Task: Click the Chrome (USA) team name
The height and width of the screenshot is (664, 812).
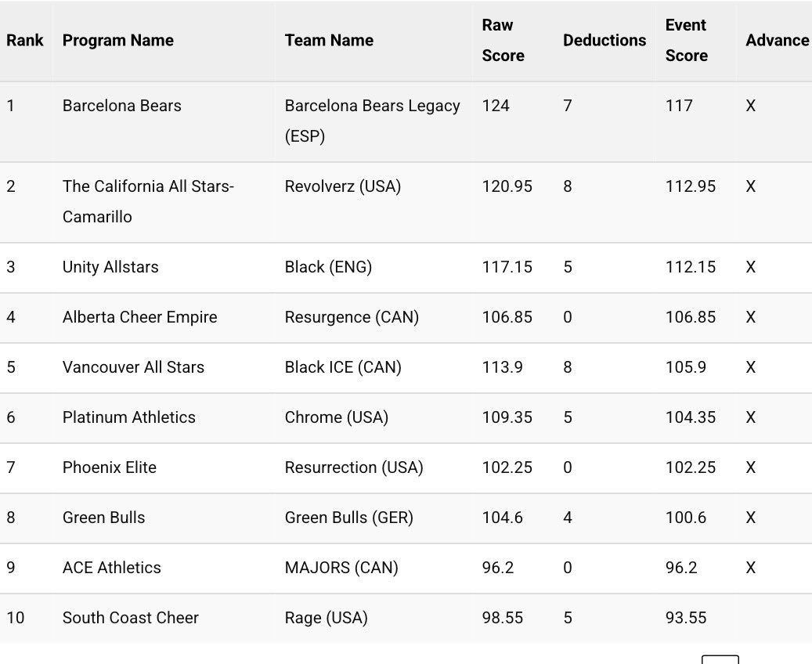Action: 336,417
